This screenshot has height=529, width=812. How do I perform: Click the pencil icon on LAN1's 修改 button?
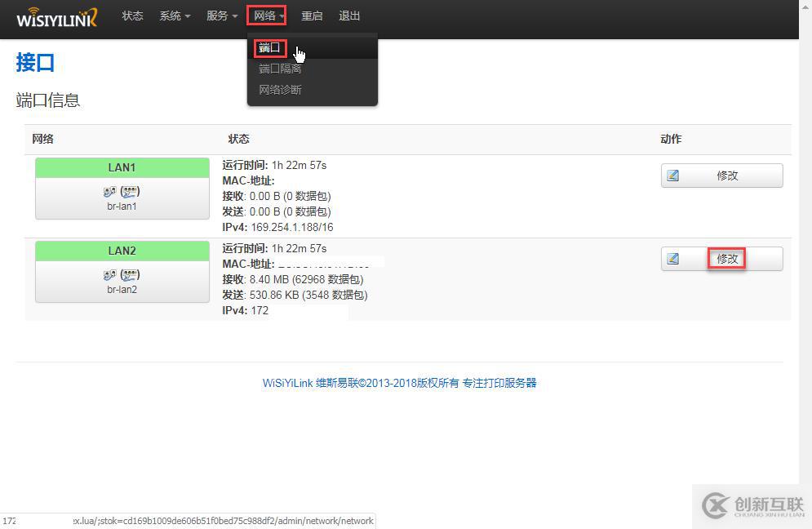click(672, 175)
